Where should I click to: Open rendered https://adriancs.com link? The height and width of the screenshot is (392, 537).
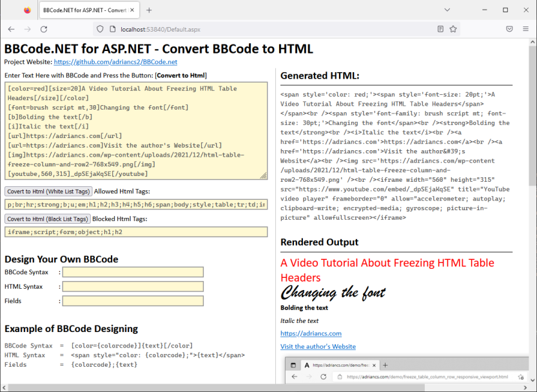coord(311,333)
